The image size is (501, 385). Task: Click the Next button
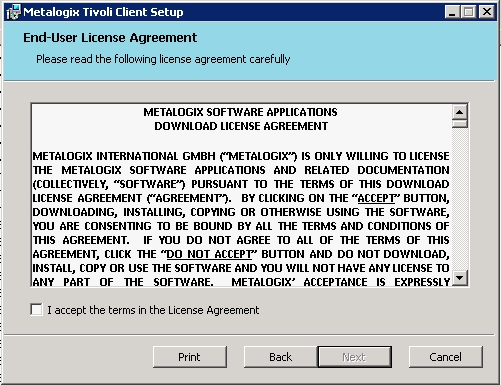(354, 357)
